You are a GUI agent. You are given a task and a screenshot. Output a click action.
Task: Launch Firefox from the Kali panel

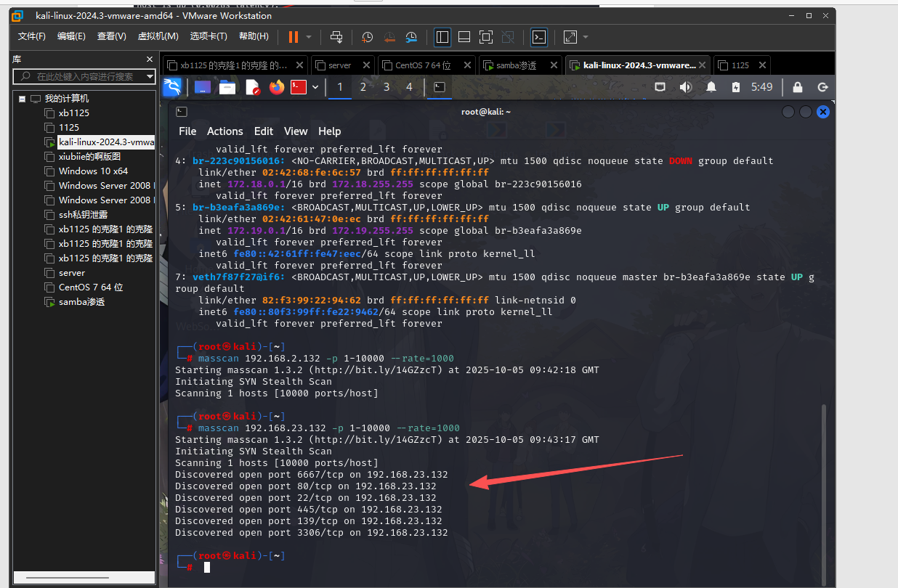coord(276,87)
